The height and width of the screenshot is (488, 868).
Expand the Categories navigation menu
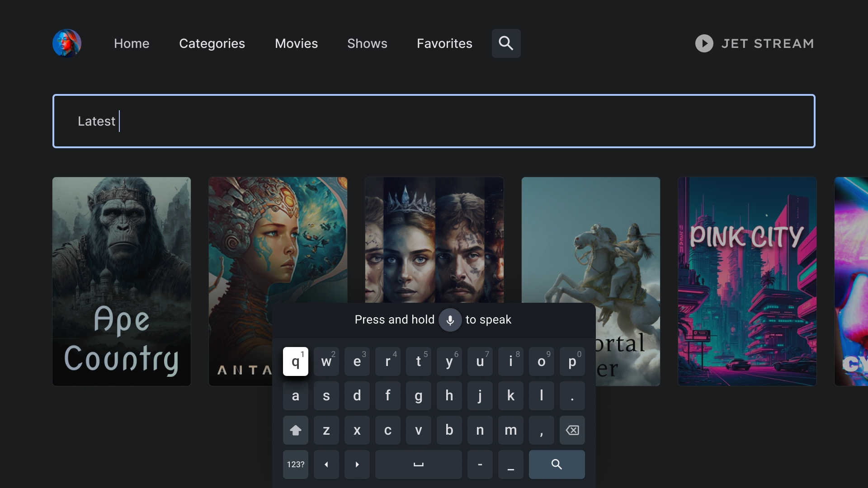(212, 43)
